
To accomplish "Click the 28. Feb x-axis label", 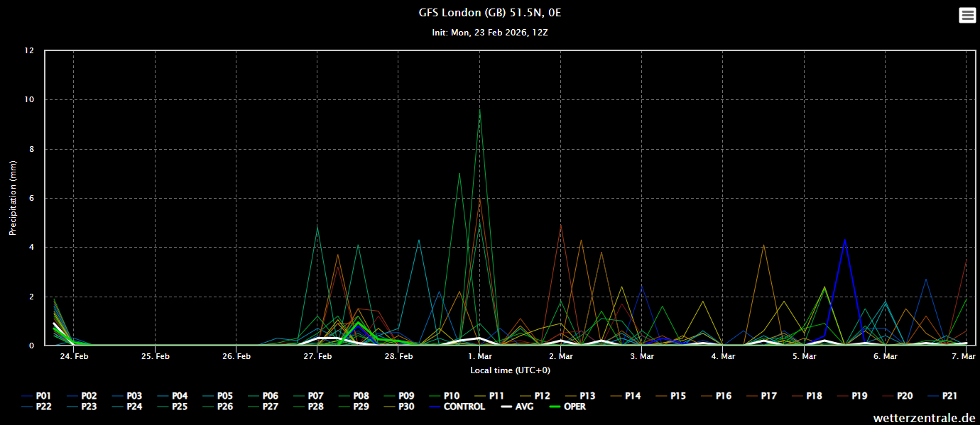I will point(398,357).
